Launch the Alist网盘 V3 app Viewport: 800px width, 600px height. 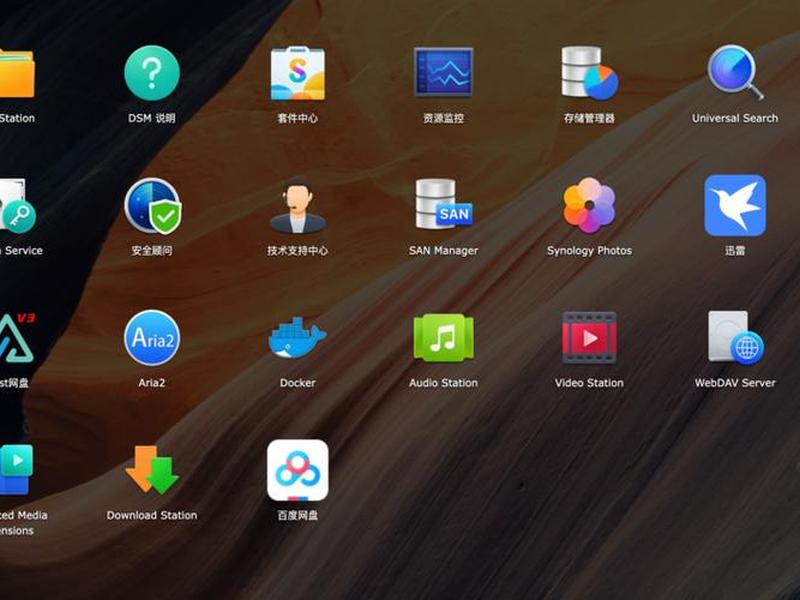[16, 338]
